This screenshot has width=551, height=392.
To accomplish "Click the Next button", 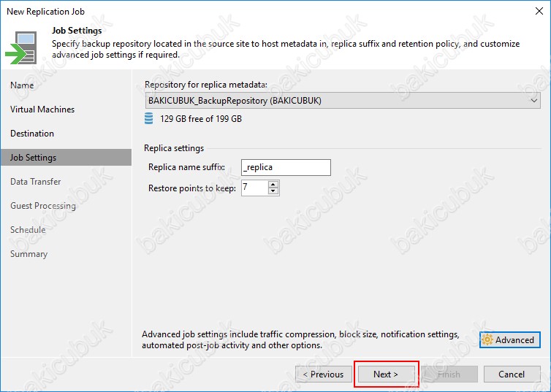I will pos(386,374).
